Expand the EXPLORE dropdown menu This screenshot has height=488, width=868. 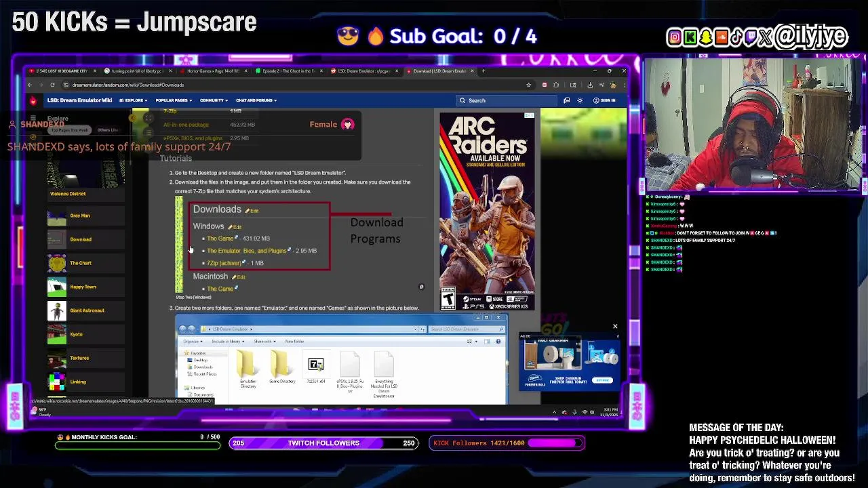(134, 100)
